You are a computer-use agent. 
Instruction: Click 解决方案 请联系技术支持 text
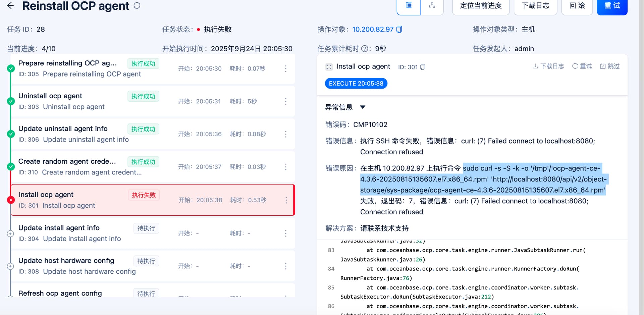click(384, 228)
